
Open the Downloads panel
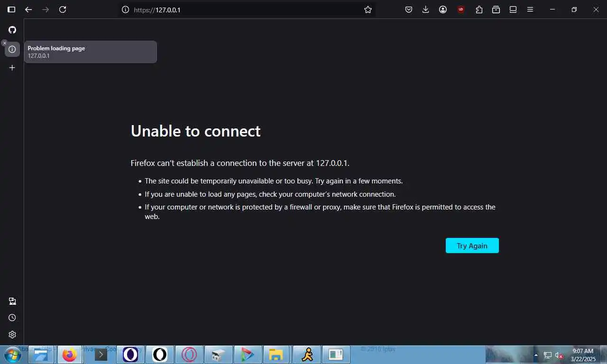[x=426, y=9]
